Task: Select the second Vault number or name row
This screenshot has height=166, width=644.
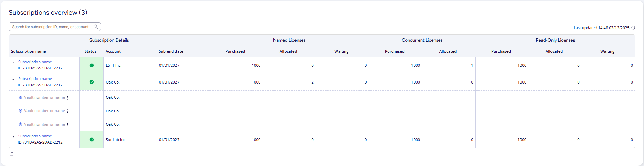Action: tap(44, 111)
